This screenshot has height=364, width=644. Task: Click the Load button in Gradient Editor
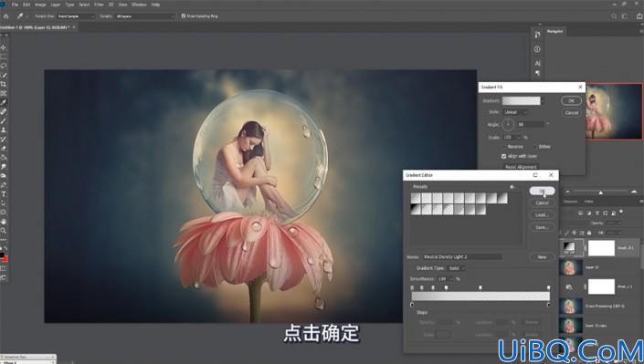click(x=542, y=215)
